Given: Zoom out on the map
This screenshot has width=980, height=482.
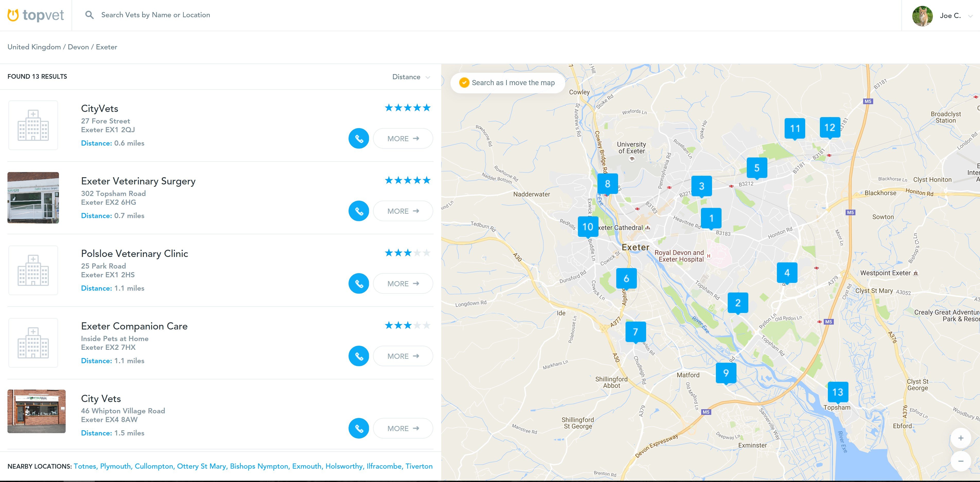Looking at the screenshot, I should point(961,461).
